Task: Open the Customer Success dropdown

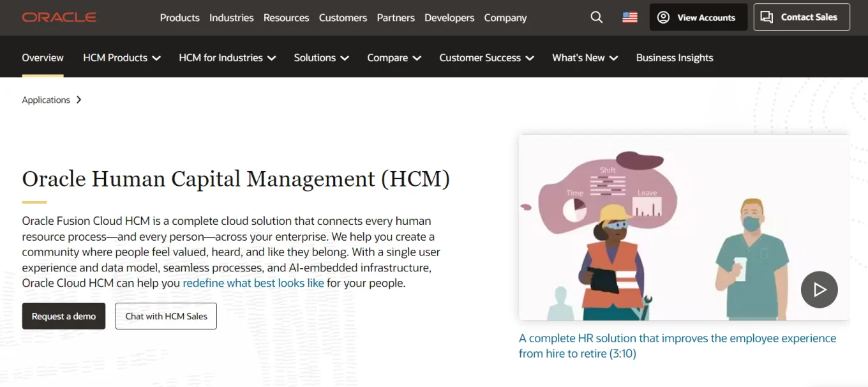Action: coord(486,57)
